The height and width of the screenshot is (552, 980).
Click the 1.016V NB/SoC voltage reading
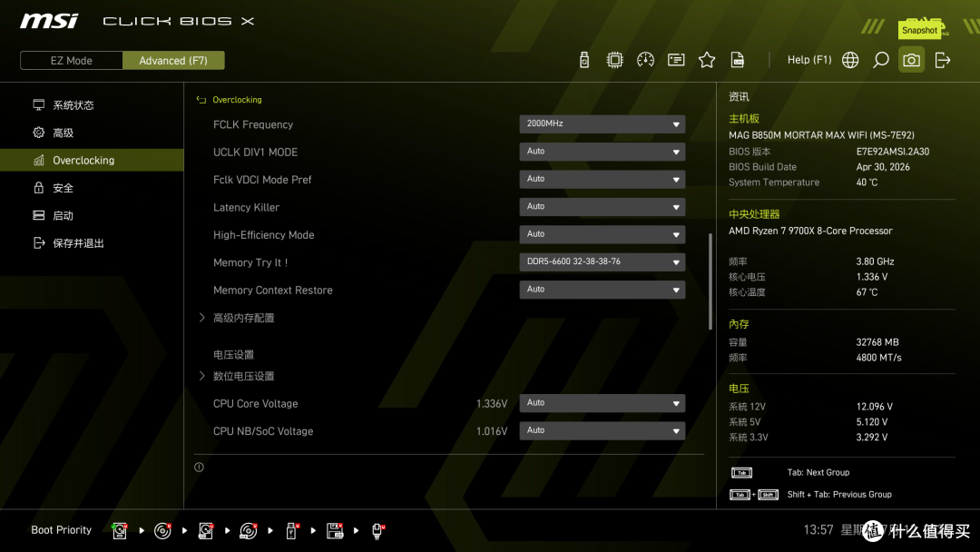tap(492, 431)
